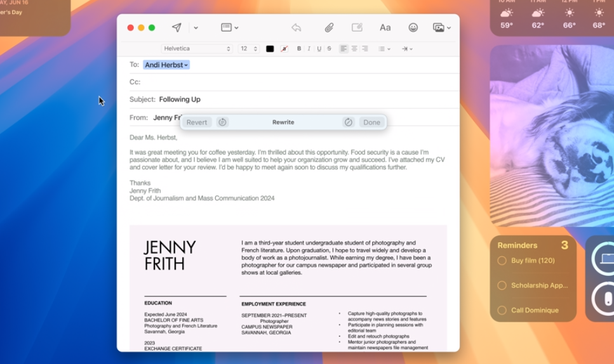The image size is (614, 364).
Task: Click the 62° weather forecast icon
Action: (x=538, y=13)
